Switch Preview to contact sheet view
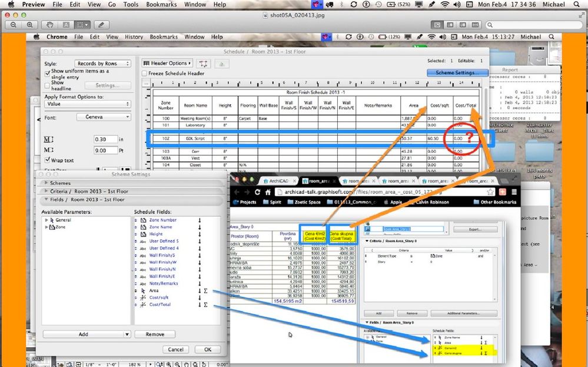 click(x=476, y=25)
